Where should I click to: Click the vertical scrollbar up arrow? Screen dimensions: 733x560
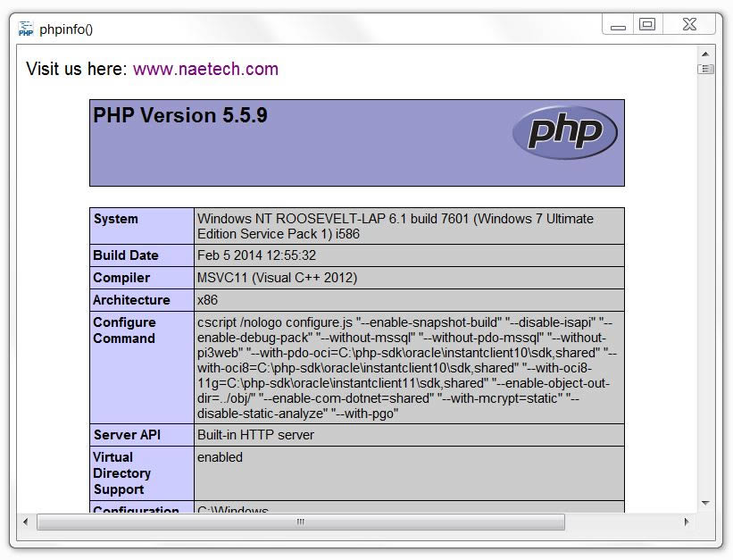click(x=705, y=53)
